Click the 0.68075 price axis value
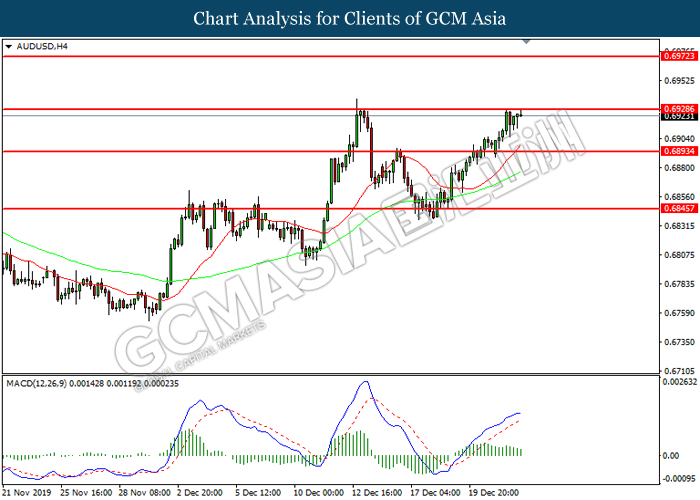Screen dimensions: 700x500 point(679,255)
